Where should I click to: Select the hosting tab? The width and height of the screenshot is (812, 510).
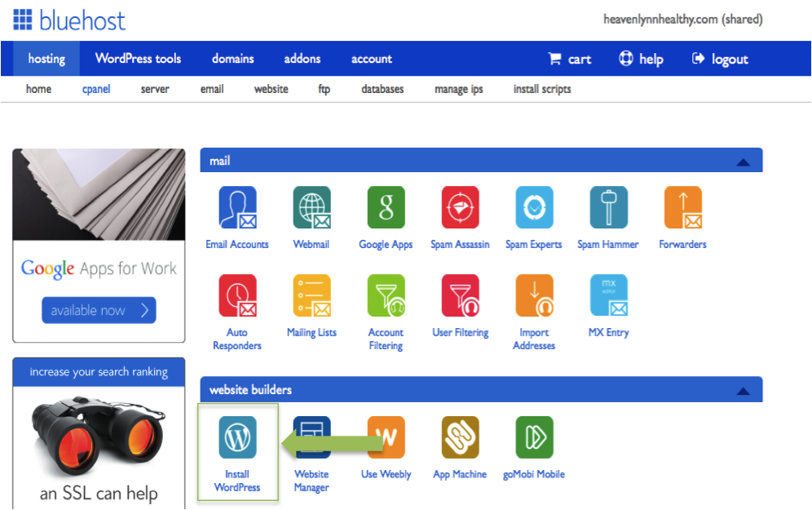point(46,59)
